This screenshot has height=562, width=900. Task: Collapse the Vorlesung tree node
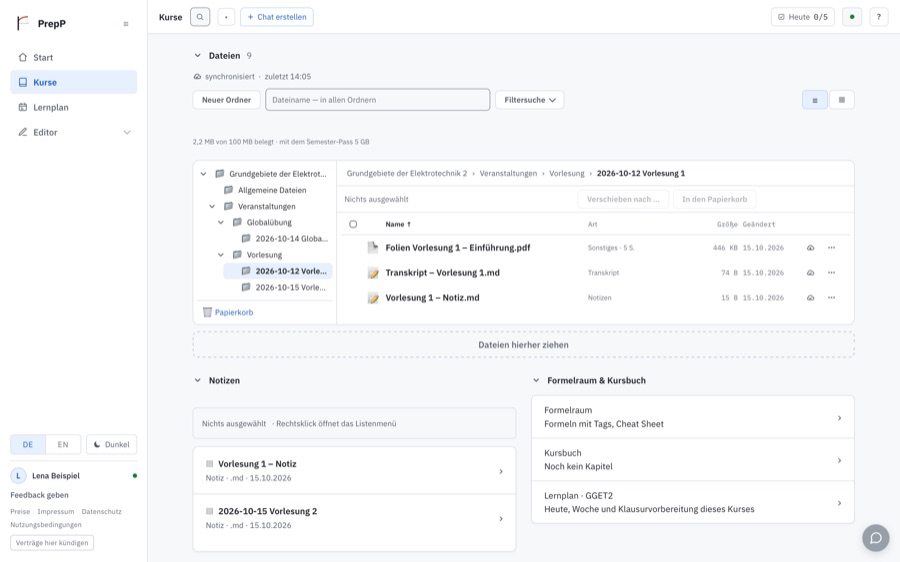pos(220,255)
